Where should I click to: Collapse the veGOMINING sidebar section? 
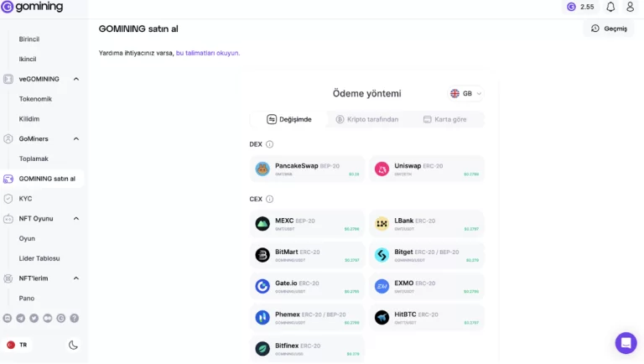[76, 79]
